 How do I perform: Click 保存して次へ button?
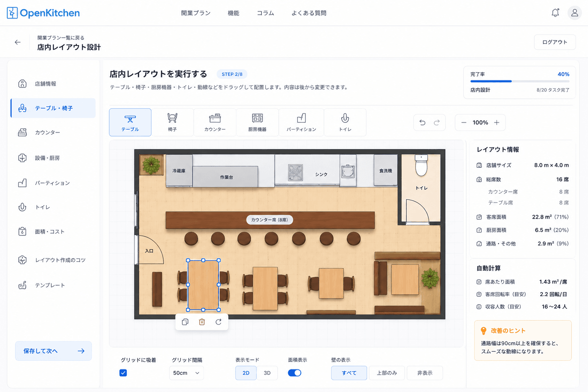pos(53,351)
